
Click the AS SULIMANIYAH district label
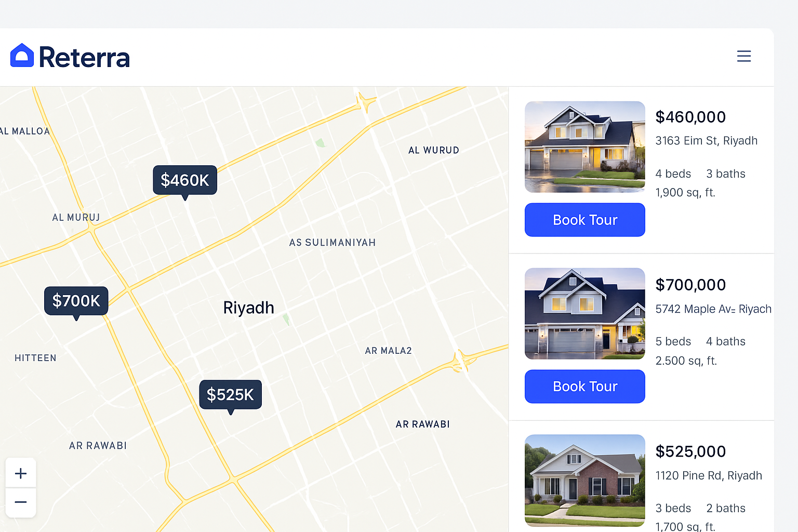tap(332, 243)
